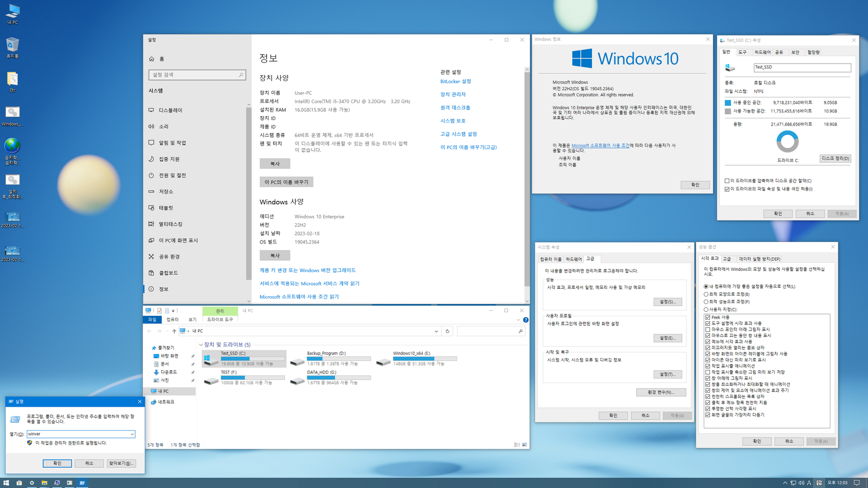Click 찾아보기(B)... in Run dialog
Screen dimensions: 868x488
click(x=121, y=463)
